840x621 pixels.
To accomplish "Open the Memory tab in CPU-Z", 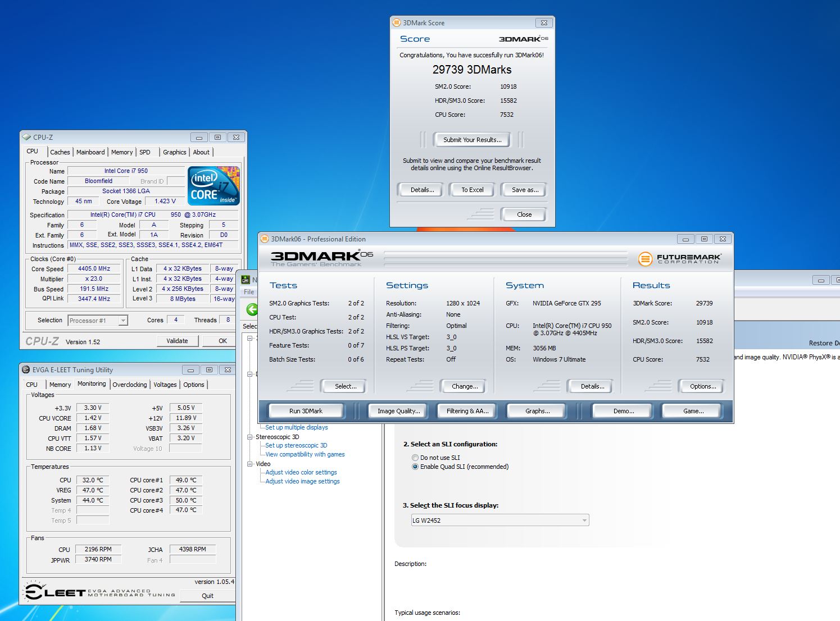I will [122, 152].
